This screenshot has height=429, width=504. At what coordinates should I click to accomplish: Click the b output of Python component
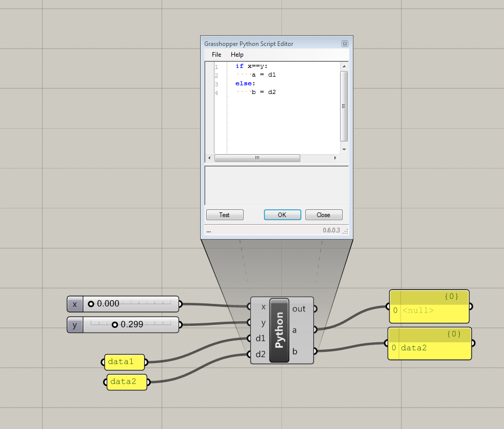tap(295, 351)
